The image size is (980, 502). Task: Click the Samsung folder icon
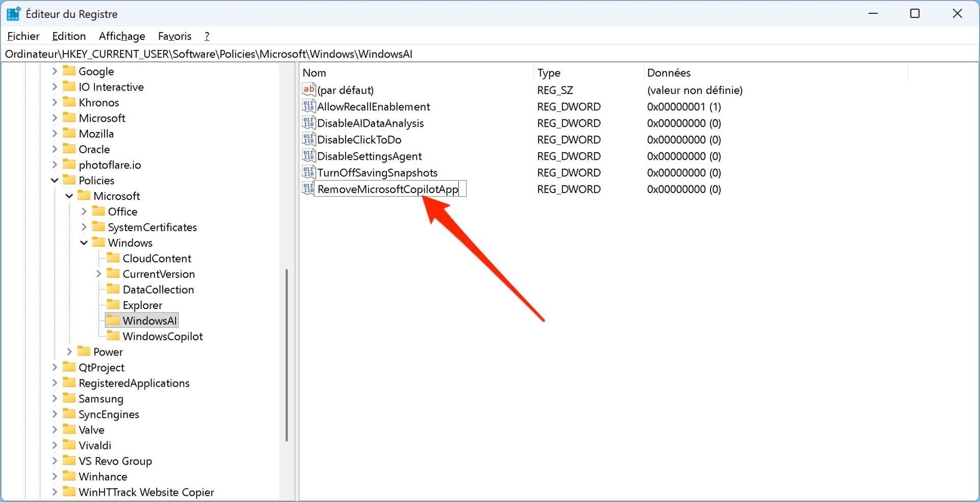click(x=69, y=398)
